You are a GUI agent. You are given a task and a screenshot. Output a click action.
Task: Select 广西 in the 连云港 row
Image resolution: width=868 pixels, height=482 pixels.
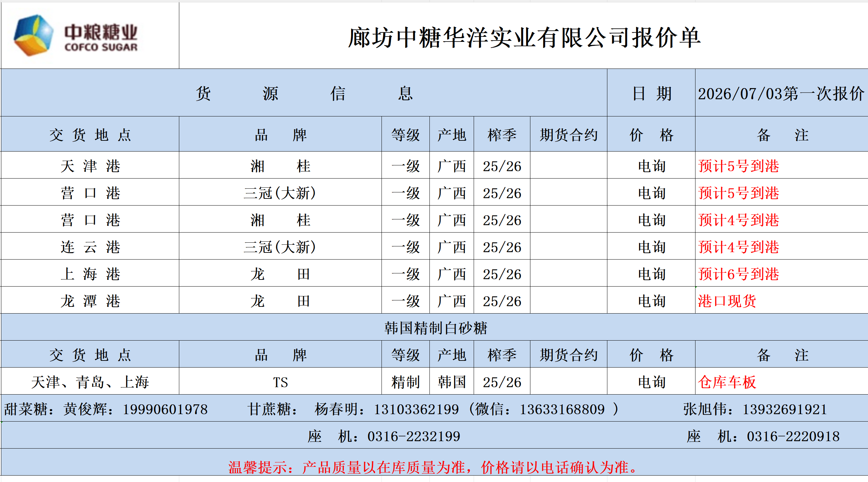[452, 247]
